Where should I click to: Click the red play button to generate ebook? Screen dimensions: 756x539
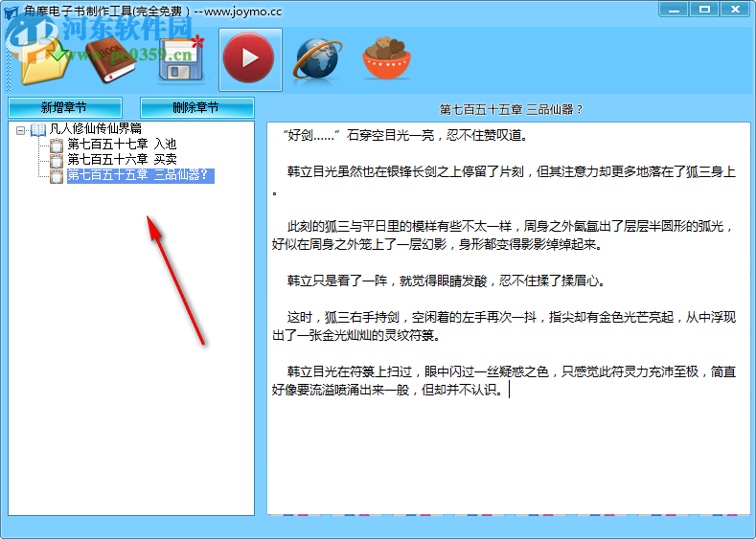coord(250,59)
